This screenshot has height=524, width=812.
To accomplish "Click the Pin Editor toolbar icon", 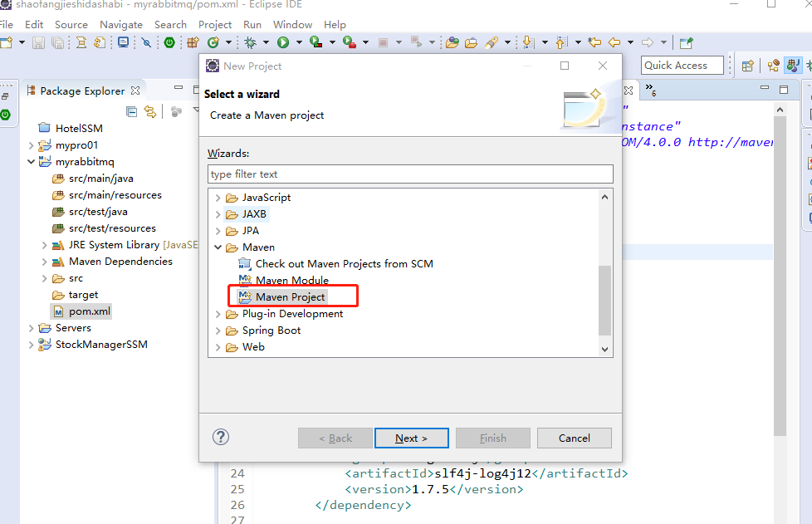I will tap(686, 43).
